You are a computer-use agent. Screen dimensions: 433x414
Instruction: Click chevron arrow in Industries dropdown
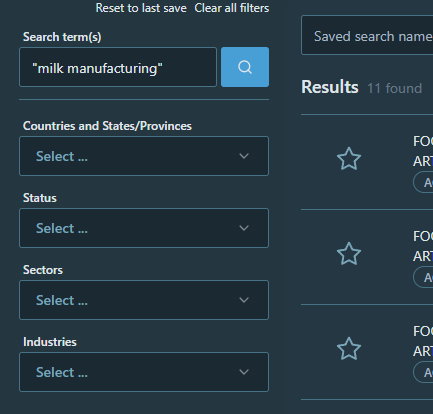click(244, 372)
